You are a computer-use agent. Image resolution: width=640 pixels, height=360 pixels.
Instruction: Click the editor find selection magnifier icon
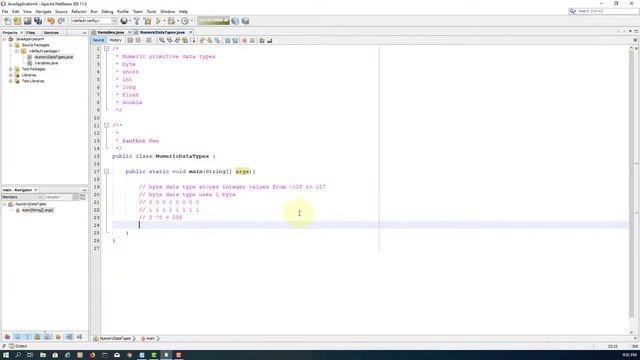click(x=162, y=40)
